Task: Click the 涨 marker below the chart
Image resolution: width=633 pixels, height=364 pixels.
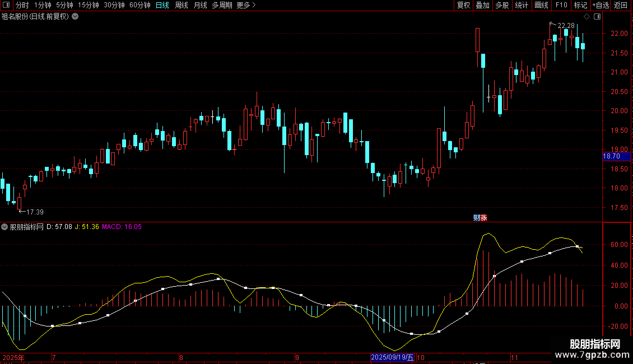Action: pyautogui.click(x=483, y=218)
